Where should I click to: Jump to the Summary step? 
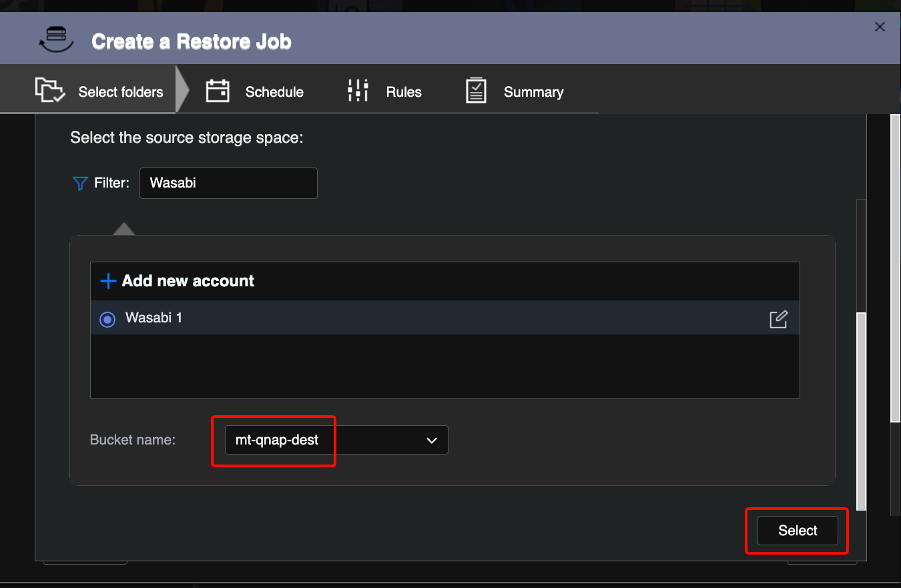[x=515, y=91]
